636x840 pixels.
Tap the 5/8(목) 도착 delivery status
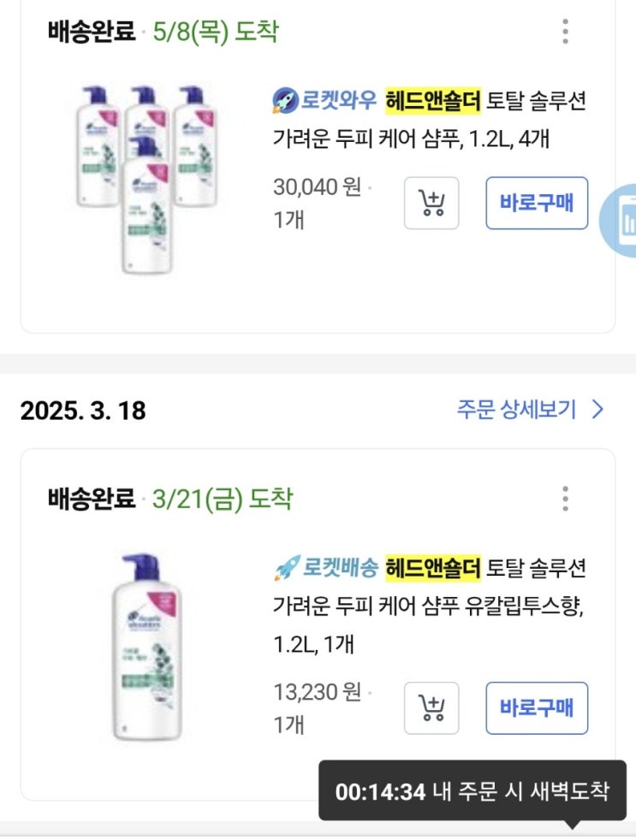pos(215,33)
